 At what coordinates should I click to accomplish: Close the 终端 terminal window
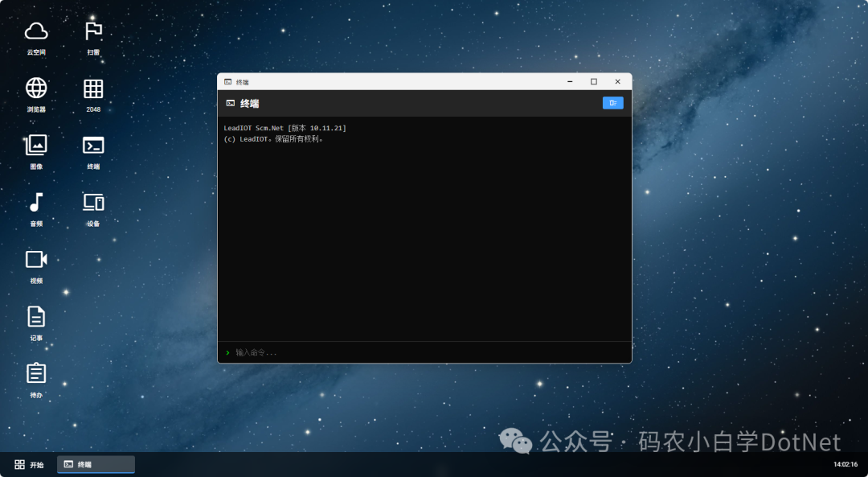click(x=617, y=81)
